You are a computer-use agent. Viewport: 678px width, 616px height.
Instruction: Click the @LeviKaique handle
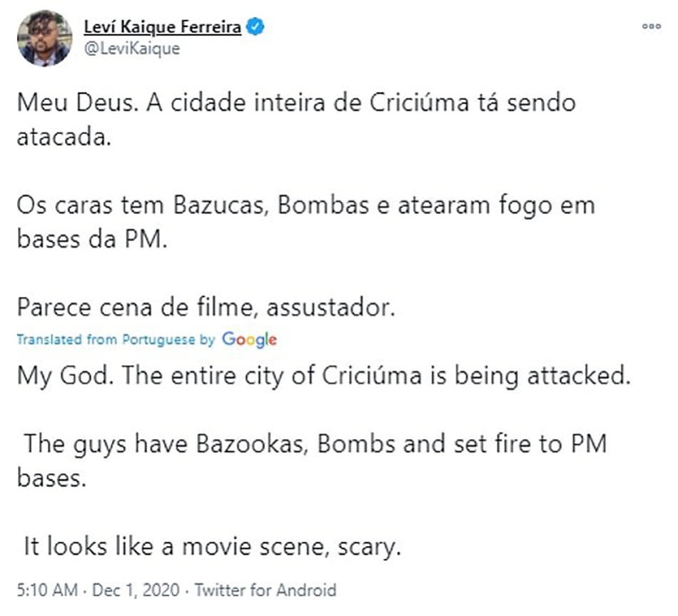[x=132, y=49]
